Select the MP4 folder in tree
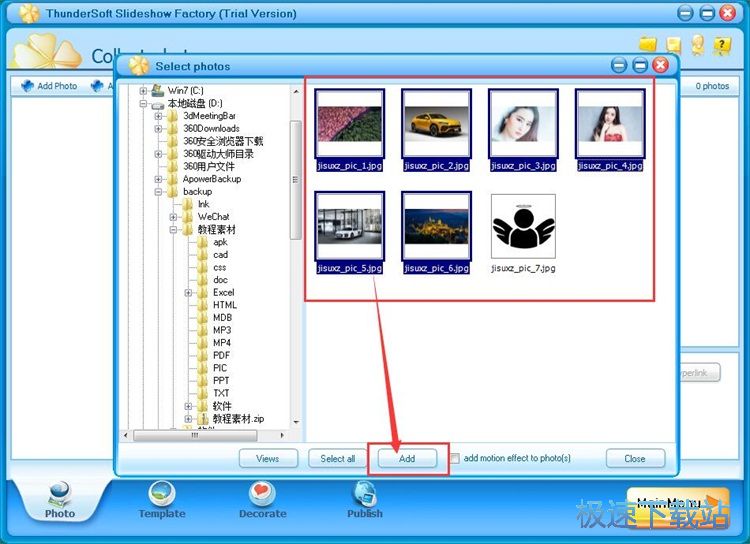Viewport: 750px width, 544px height. coord(222,343)
